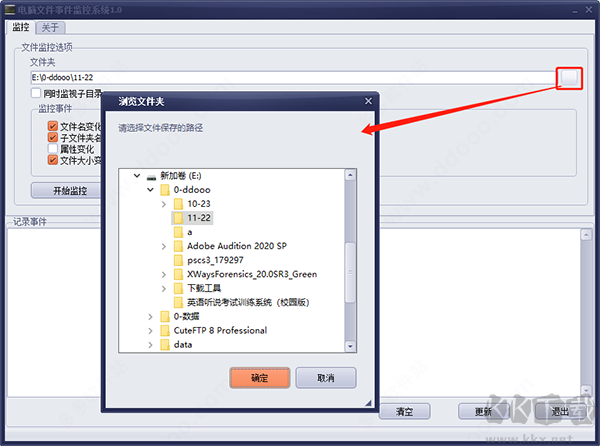Click the folder browse button beside the path field

[x=569, y=78]
